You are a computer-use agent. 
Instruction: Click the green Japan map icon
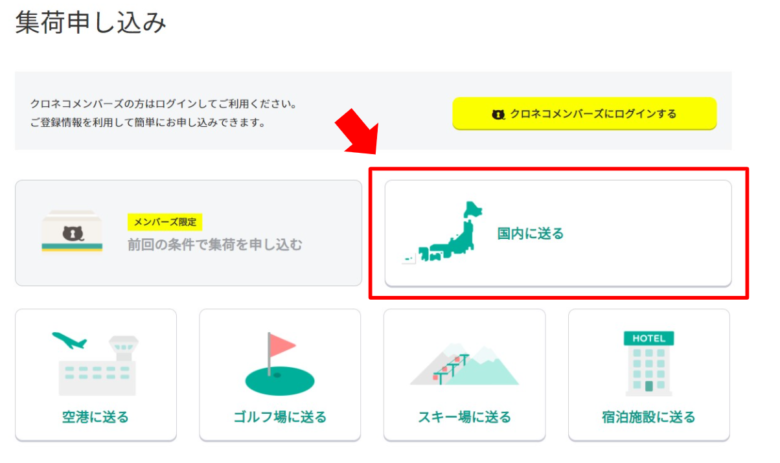[x=443, y=232]
